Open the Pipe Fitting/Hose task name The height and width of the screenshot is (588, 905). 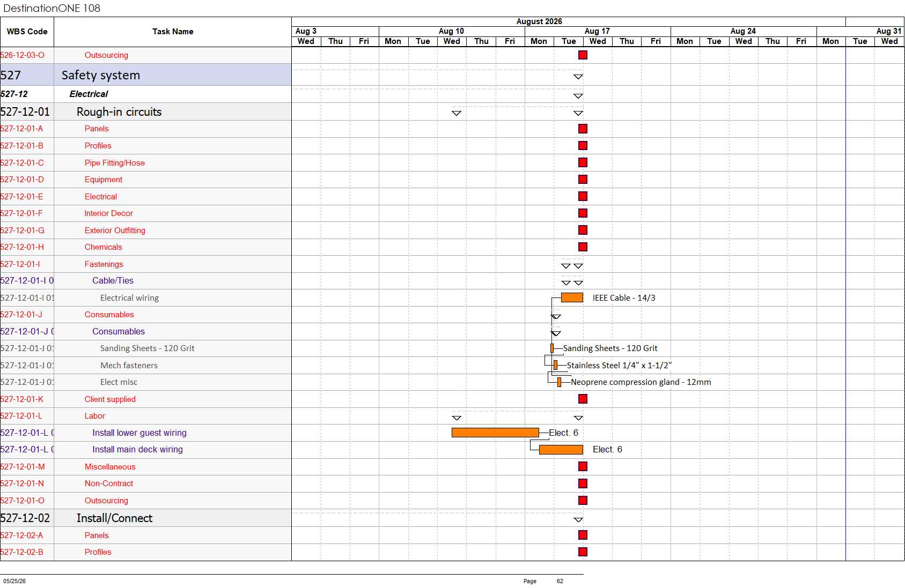pos(114,163)
